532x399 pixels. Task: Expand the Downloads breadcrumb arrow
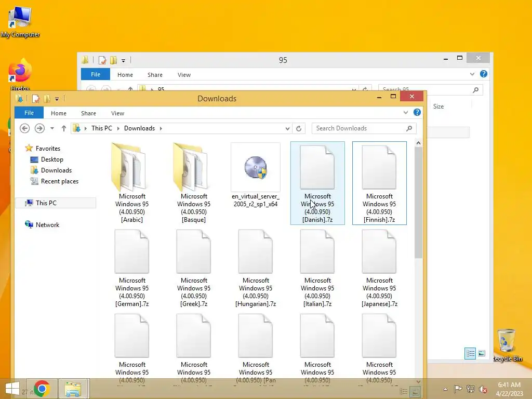tap(161, 128)
